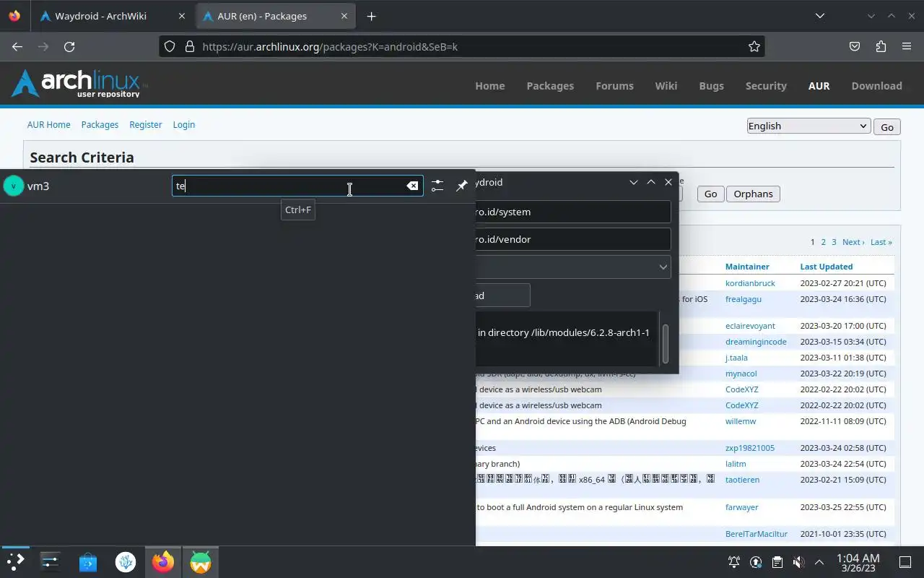
Task: Click the Waydroid window log scrollbar
Action: [665, 344]
